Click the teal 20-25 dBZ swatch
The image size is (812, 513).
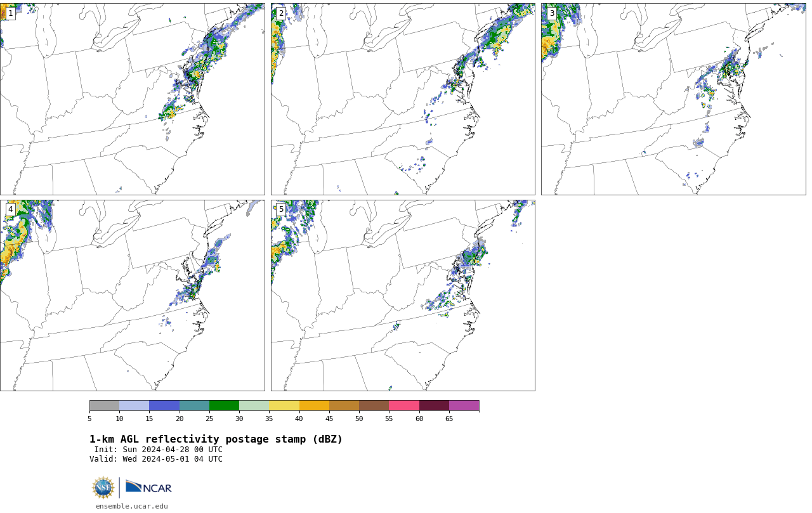pos(194,406)
